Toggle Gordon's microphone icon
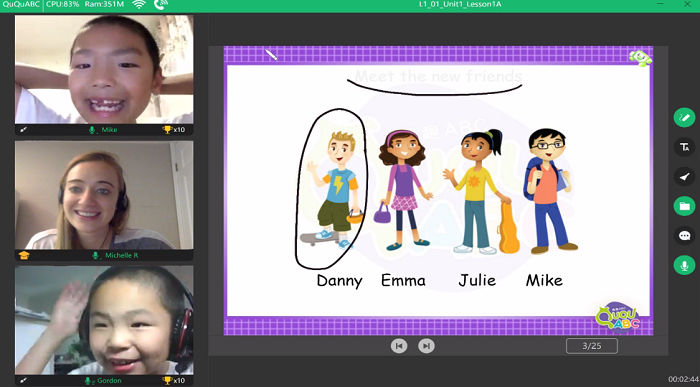The height and width of the screenshot is (387, 700). click(88, 381)
